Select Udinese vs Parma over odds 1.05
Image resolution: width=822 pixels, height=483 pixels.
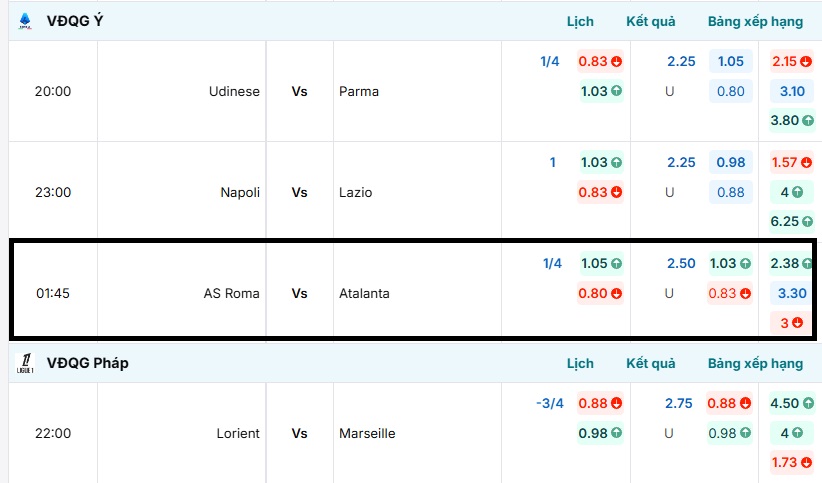pos(731,61)
